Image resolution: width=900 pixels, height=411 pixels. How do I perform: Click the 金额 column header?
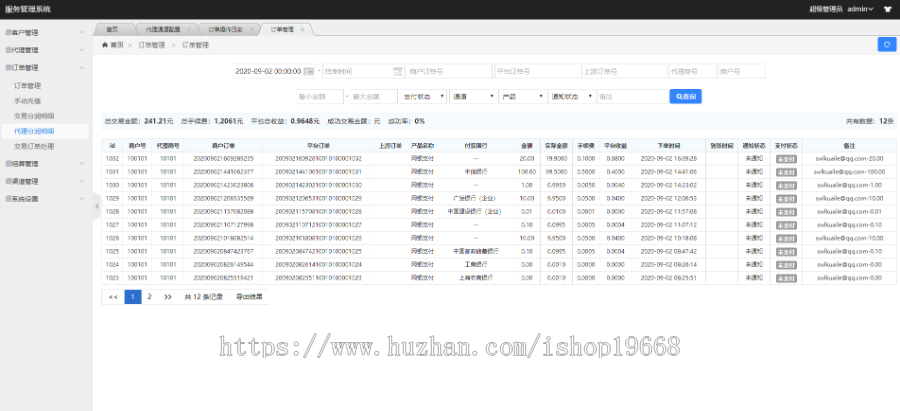click(526, 145)
